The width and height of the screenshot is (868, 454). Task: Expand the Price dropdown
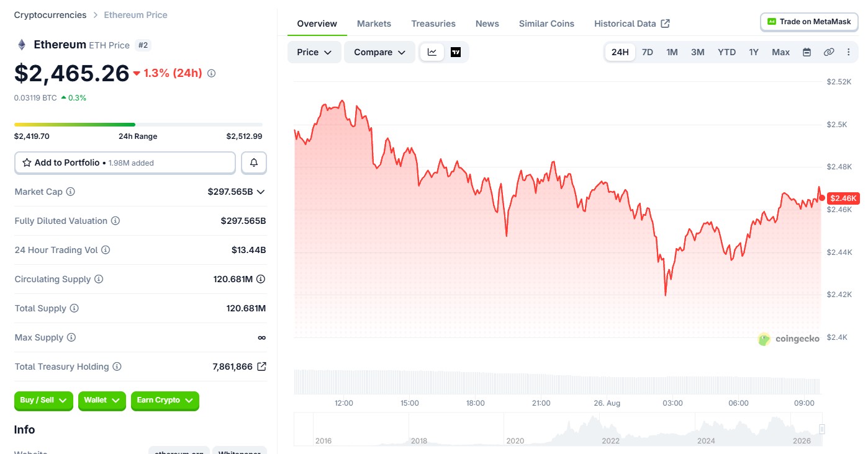click(x=314, y=52)
